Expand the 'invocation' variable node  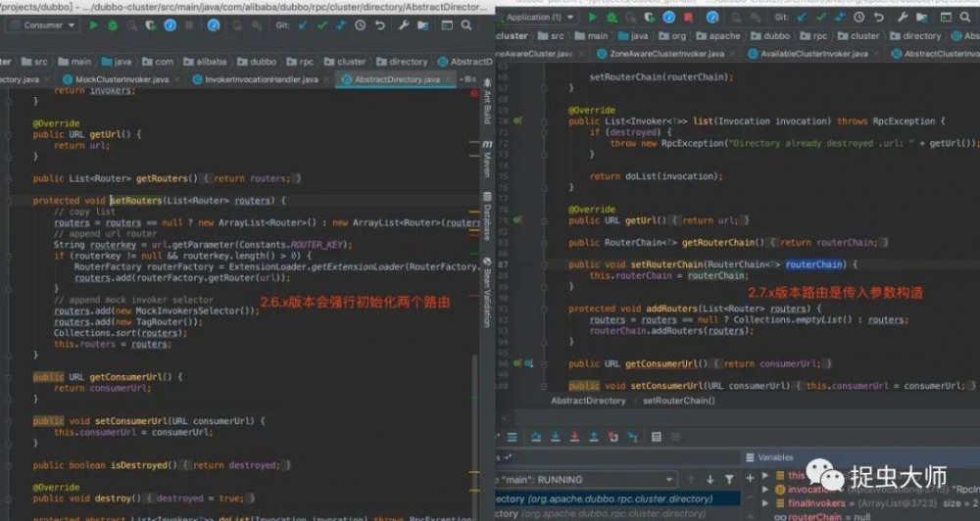click(x=765, y=489)
